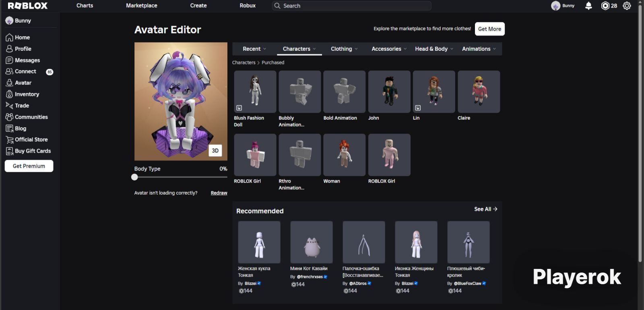The height and width of the screenshot is (310, 644).
Task: Open the Палочка-ошибка recommended item
Action: tap(364, 242)
